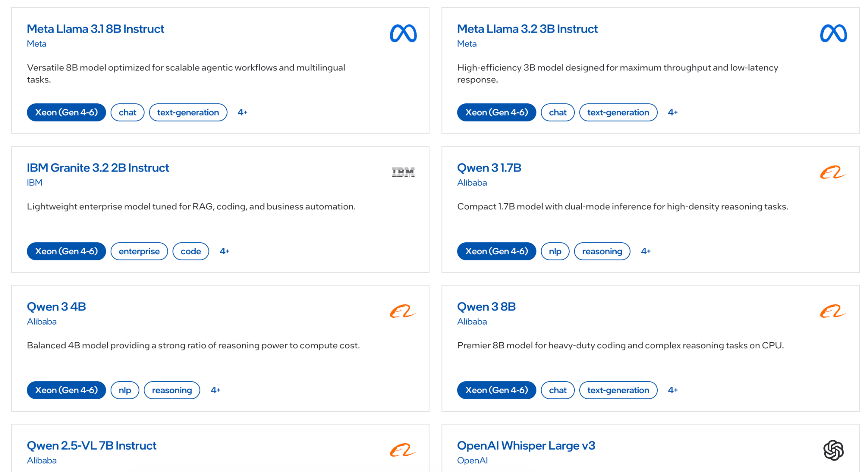Viewport: 868px width, 472px height.
Task: Click the Meta logo on Llama 3.2 3B card
Action: (x=833, y=33)
